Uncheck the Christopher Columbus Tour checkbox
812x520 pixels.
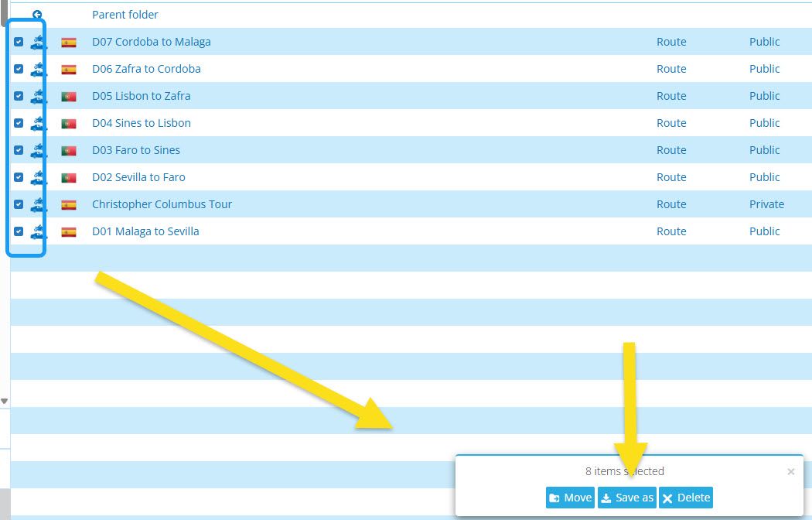[x=19, y=204]
